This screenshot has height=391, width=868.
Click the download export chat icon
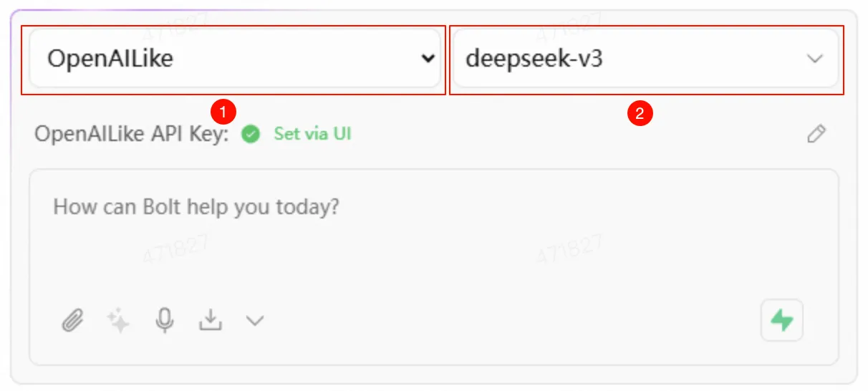(x=211, y=320)
